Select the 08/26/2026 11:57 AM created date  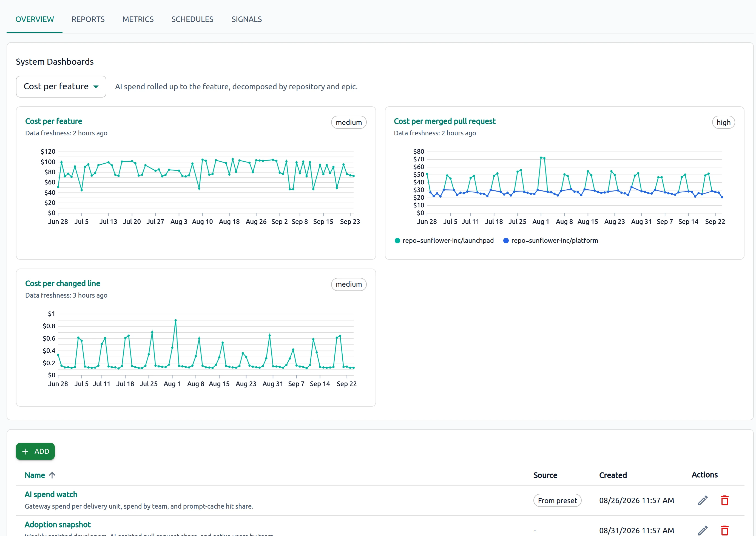click(x=636, y=500)
